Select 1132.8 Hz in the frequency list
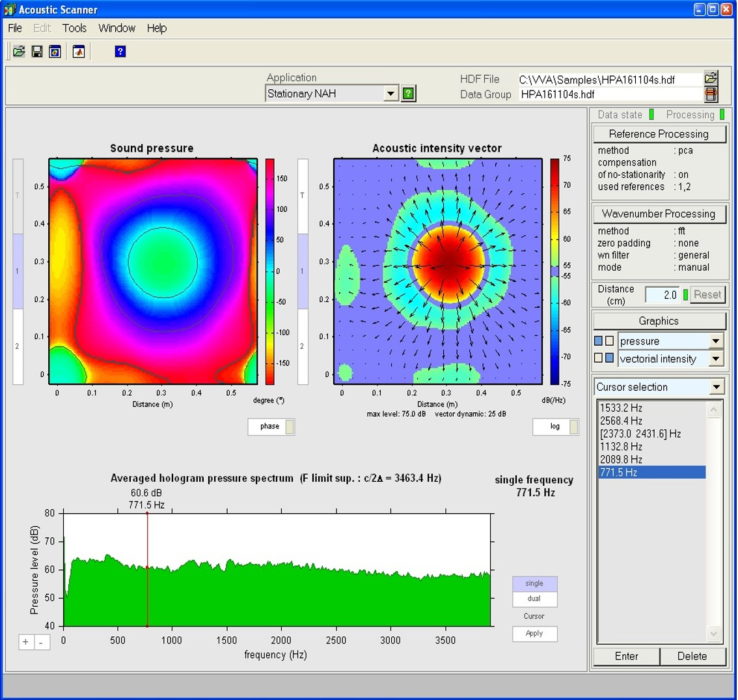This screenshot has height=700, width=738. (x=652, y=447)
